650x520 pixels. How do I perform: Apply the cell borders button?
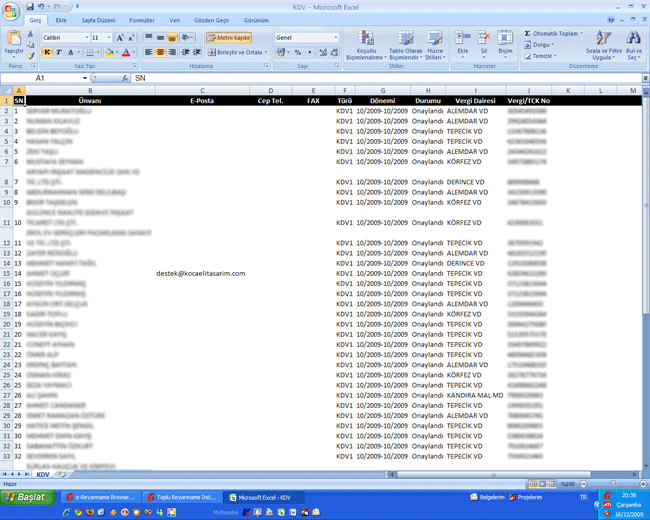coord(90,52)
